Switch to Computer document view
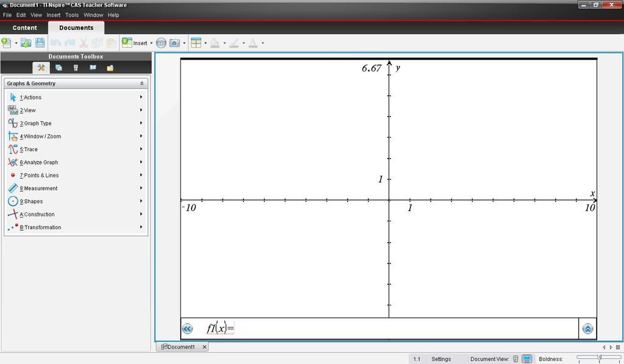The height and width of the screenshot is (364, 624). click(x=527, y=359)
